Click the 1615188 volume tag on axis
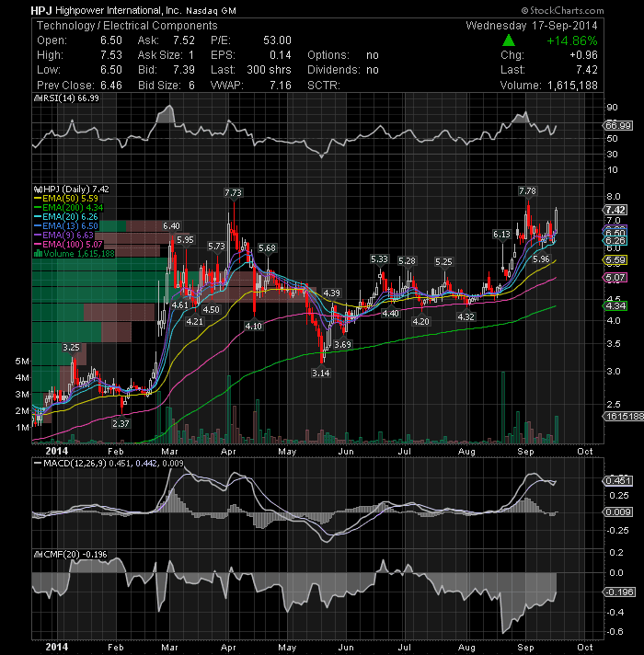The image size is (644, 655). coord(624,416)
